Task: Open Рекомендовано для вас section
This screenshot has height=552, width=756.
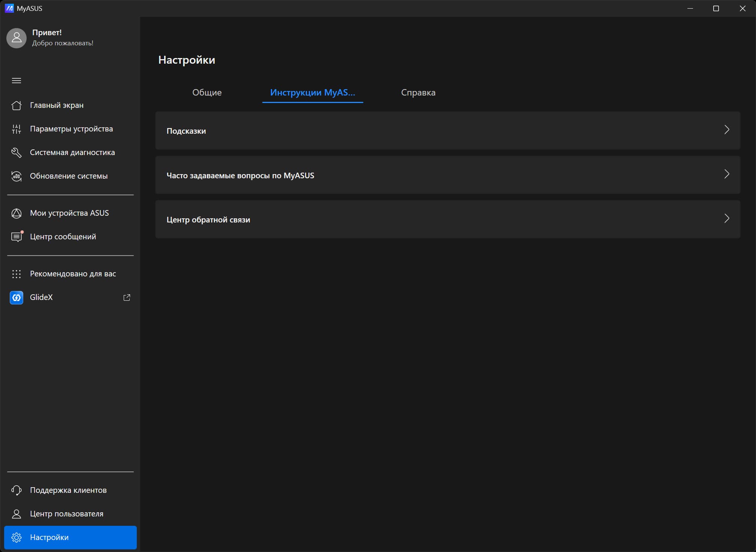Action: pos(73,274)
